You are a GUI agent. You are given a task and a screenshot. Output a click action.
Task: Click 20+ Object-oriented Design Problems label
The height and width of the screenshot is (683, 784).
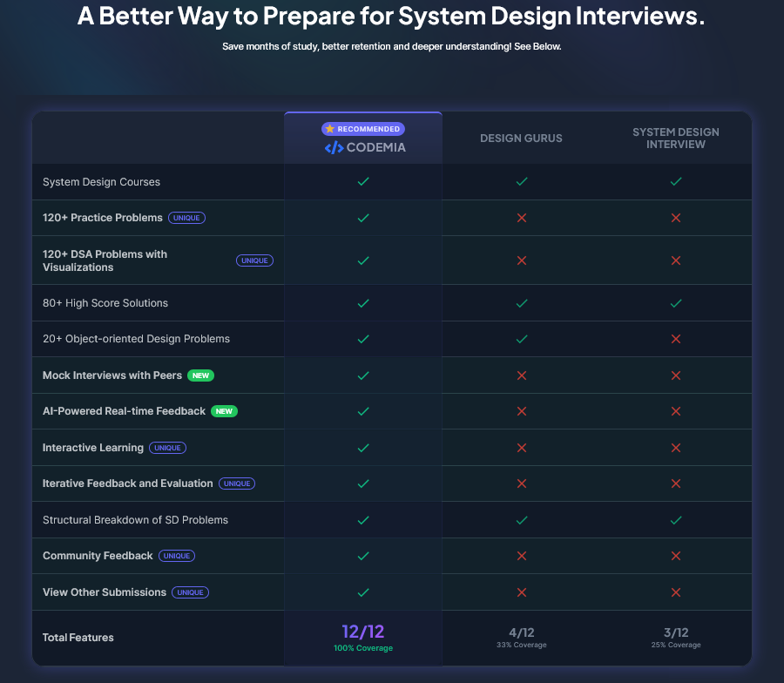(x=136, y=339)
